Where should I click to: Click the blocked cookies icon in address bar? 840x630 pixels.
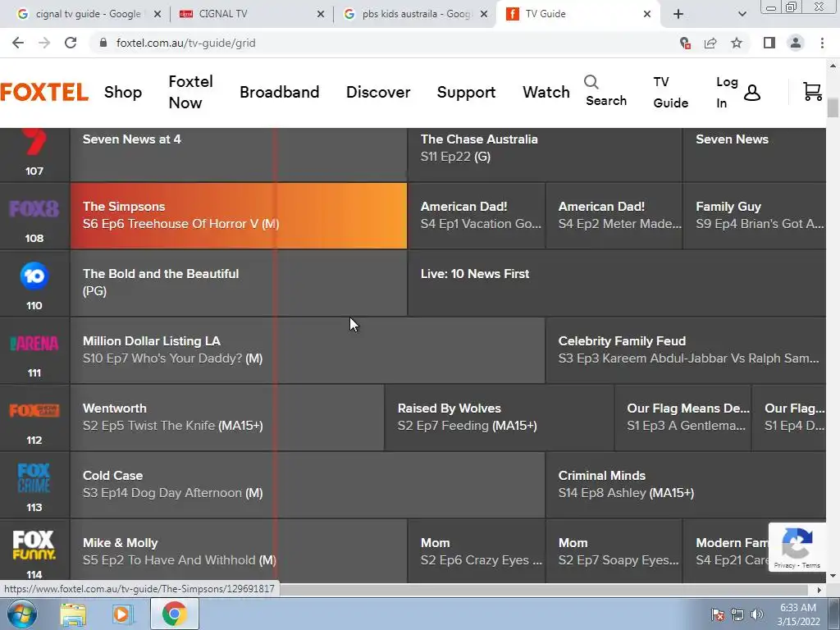click(685, 43)
